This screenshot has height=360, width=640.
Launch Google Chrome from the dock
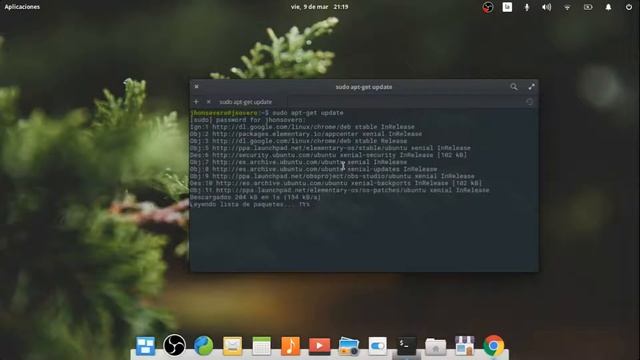coord(493,346)
